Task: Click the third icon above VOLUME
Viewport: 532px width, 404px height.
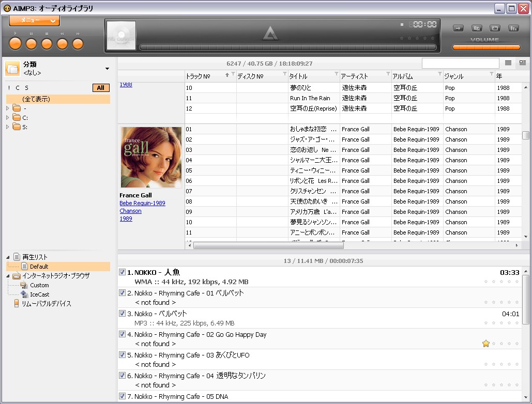Action: pyautogui.click(x=495, y=28)
